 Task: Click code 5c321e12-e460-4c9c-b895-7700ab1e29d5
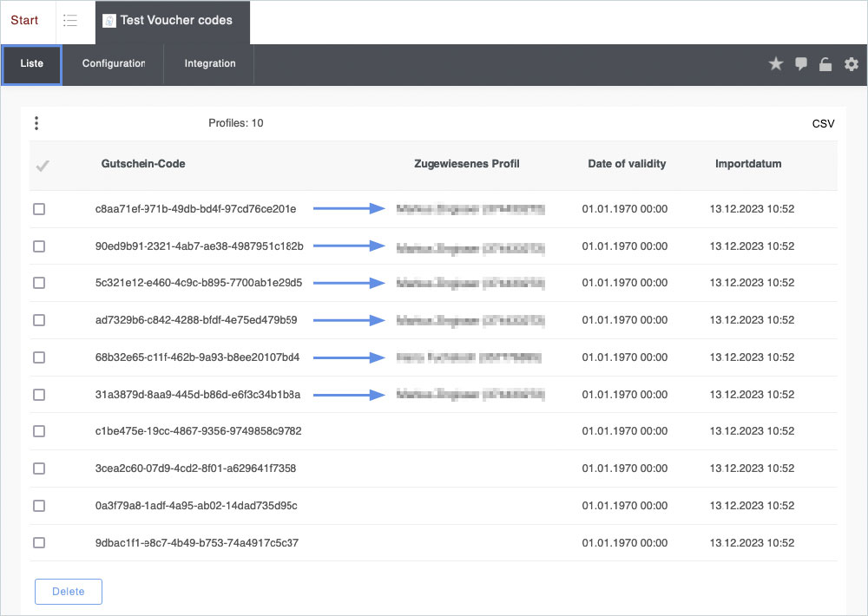tap(199, 282)
